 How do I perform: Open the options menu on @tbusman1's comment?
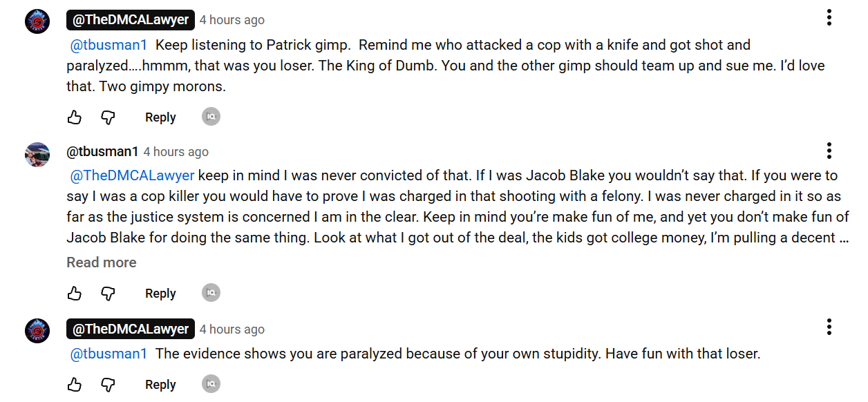[x=829, y=151]
